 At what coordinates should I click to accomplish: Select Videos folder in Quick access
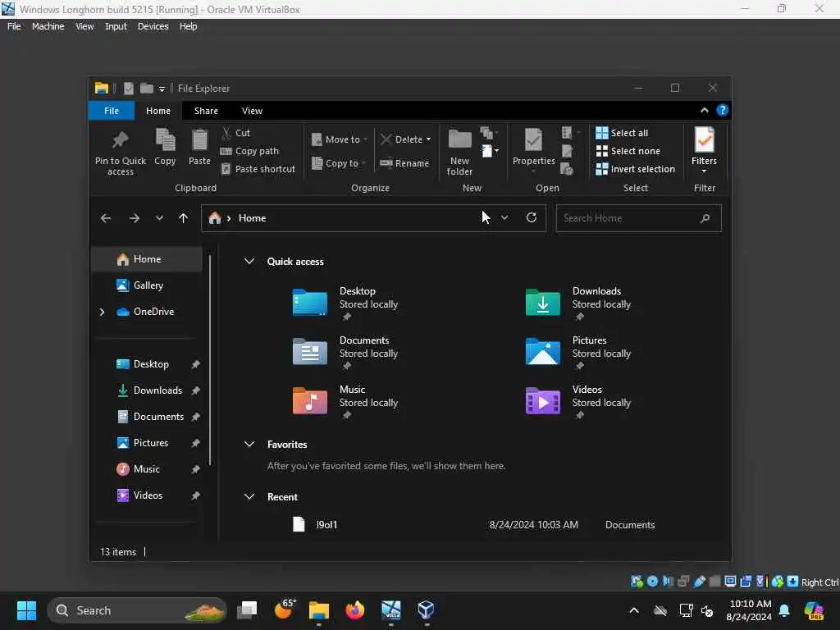pos(580,402)
